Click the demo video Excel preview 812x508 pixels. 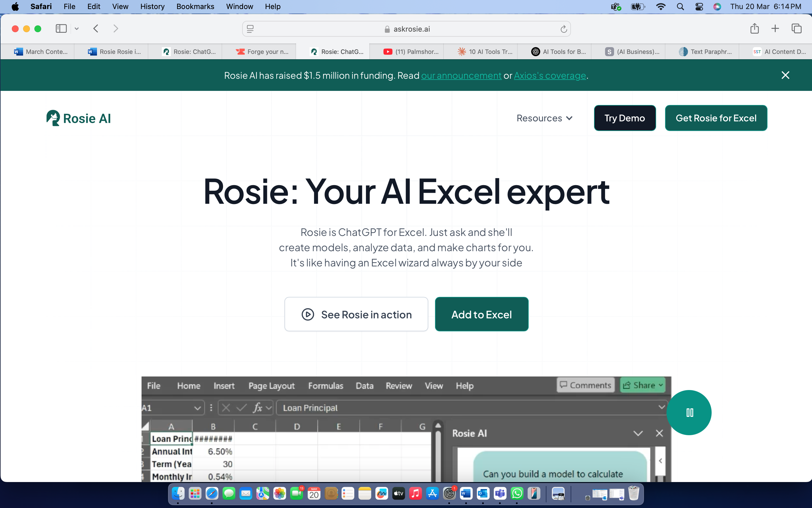tap(406, 429)
